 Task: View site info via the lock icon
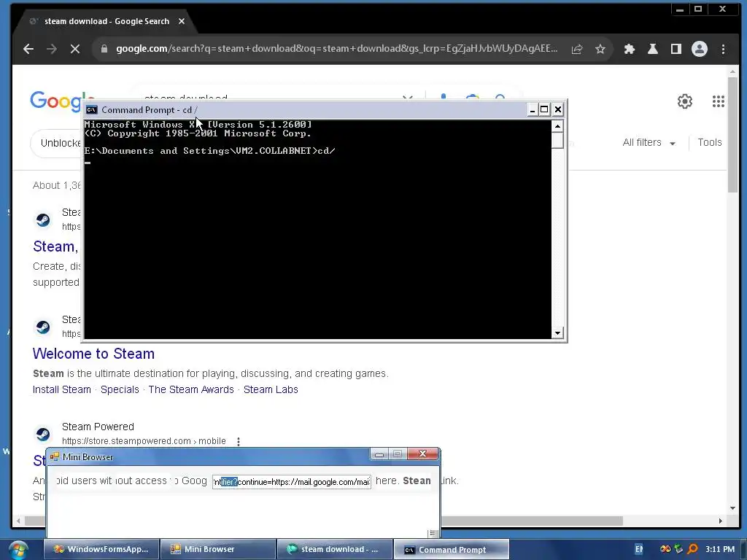pos(104,49)
